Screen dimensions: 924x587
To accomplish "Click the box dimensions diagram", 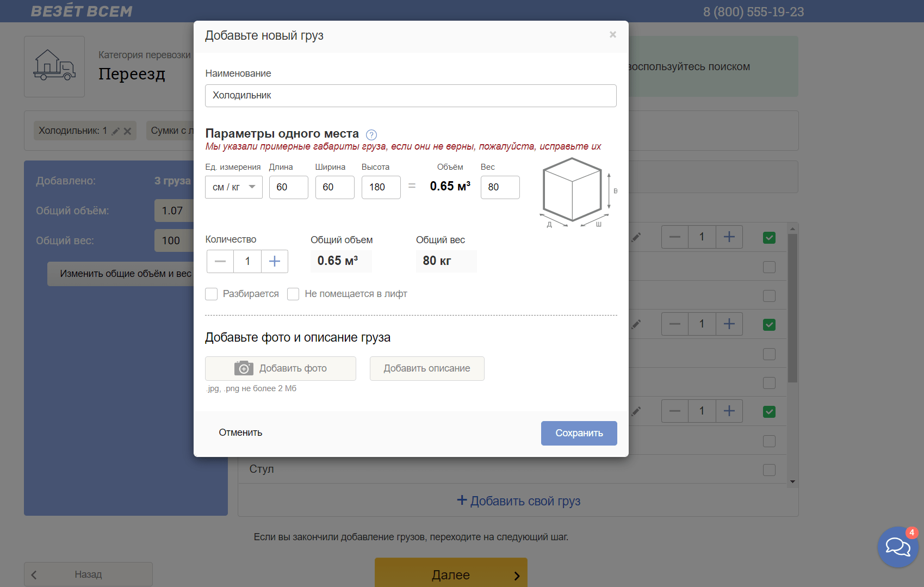I will 578,192.
